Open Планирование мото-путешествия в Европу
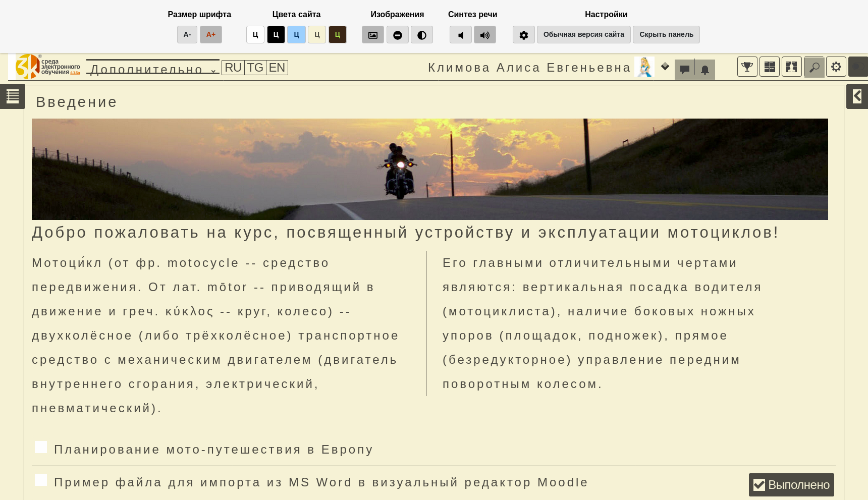 [x=213, y=450]
